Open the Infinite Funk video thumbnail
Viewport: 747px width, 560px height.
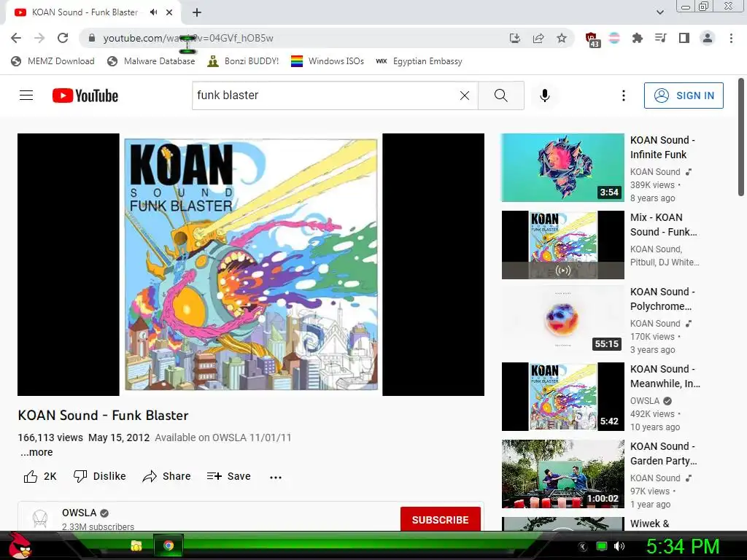point(562,168)
